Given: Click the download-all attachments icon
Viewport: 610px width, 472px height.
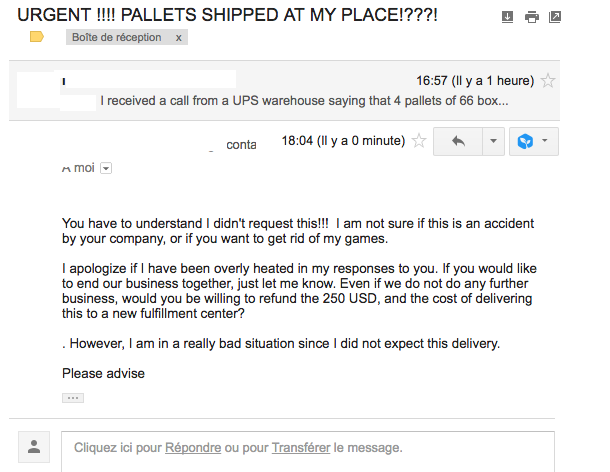Looking at the screenshot, I should pos(507,17).
